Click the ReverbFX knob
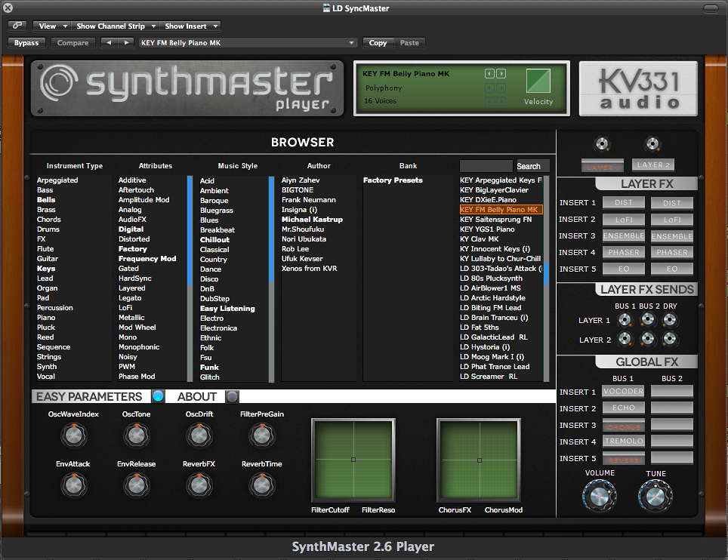The image size is (728, 560). click(x=199, y=485)
